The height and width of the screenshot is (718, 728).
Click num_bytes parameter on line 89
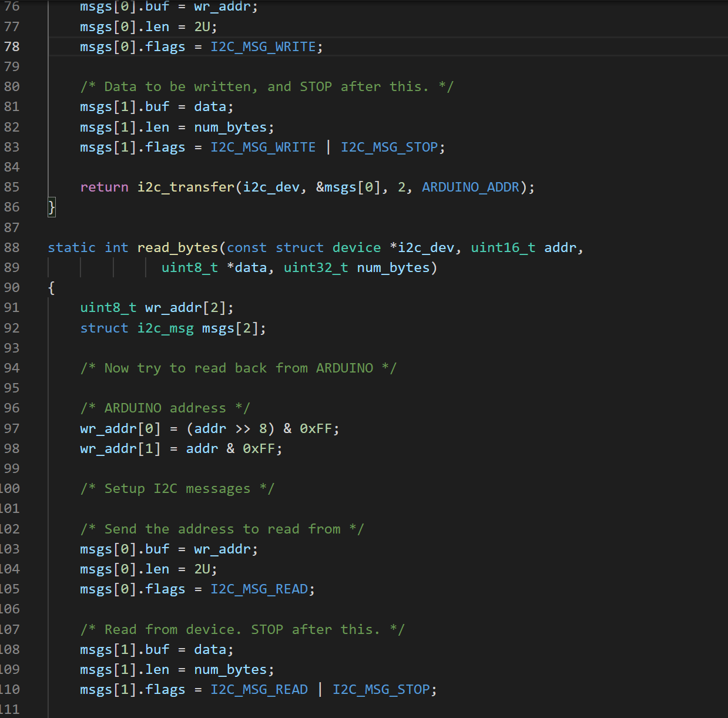click(x=394, y=267)
